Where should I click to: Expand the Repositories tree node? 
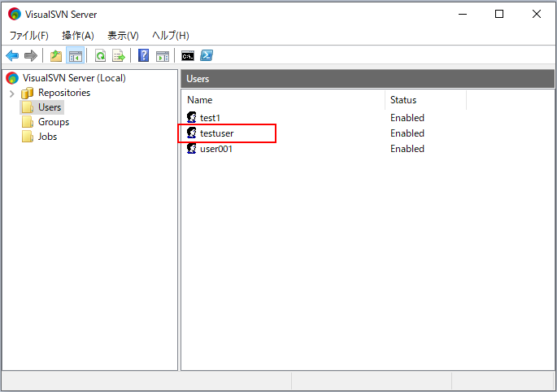pyautogui.click(x=11, y=94)
